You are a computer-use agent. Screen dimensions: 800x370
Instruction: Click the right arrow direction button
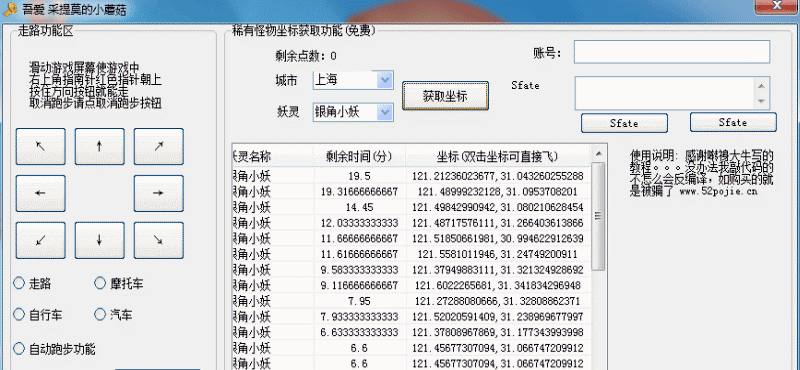tap(159, 193)
